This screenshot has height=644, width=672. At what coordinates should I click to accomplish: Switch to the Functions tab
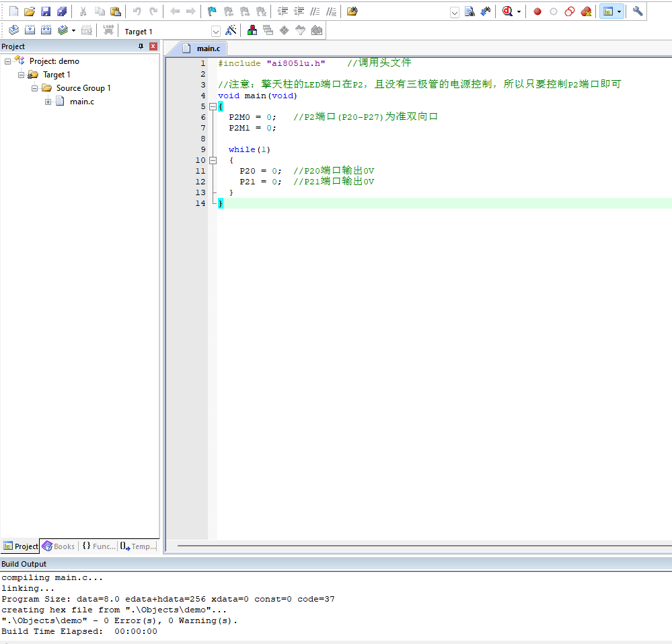tap(99, 546)
